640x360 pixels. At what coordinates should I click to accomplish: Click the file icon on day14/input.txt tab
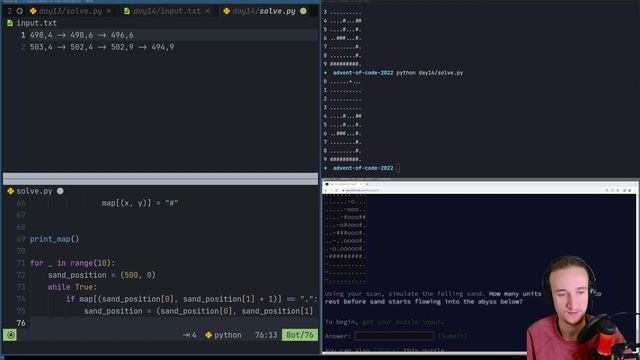click(x=127, y=11)
